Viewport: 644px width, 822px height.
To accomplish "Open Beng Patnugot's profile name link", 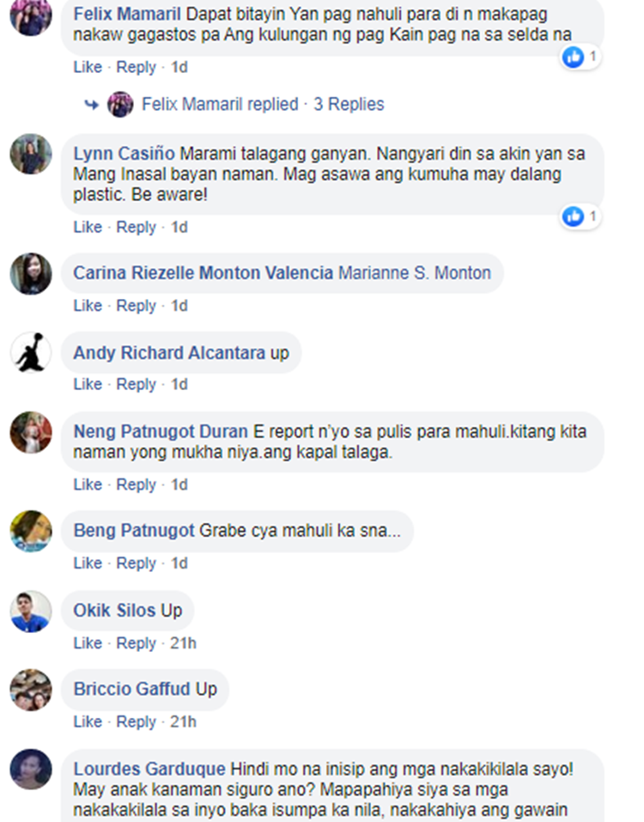I will [134, 531].
